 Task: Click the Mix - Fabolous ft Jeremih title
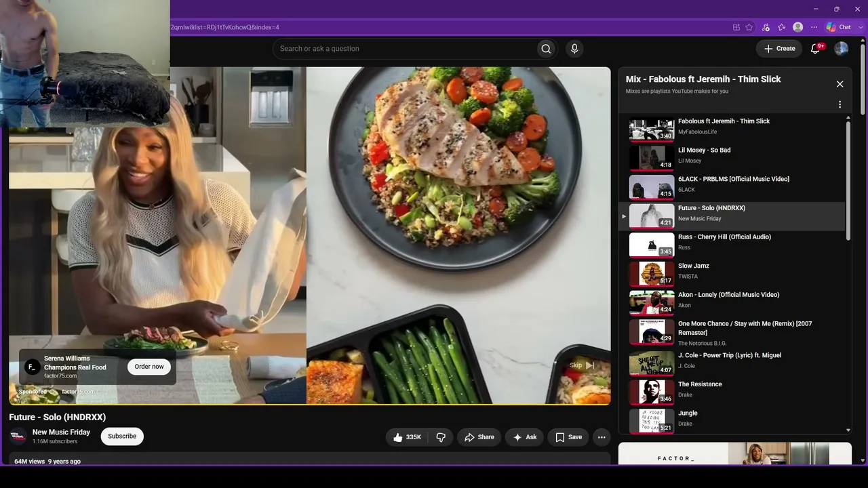(703, 79)
